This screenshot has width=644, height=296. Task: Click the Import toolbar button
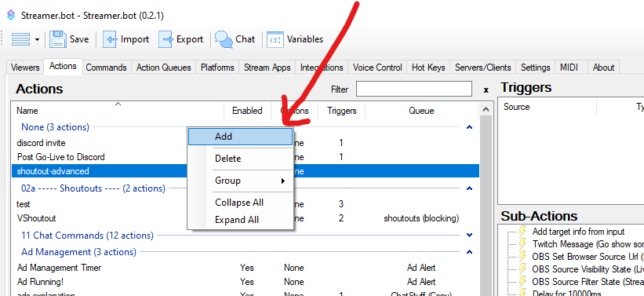[x=126, y=39]
